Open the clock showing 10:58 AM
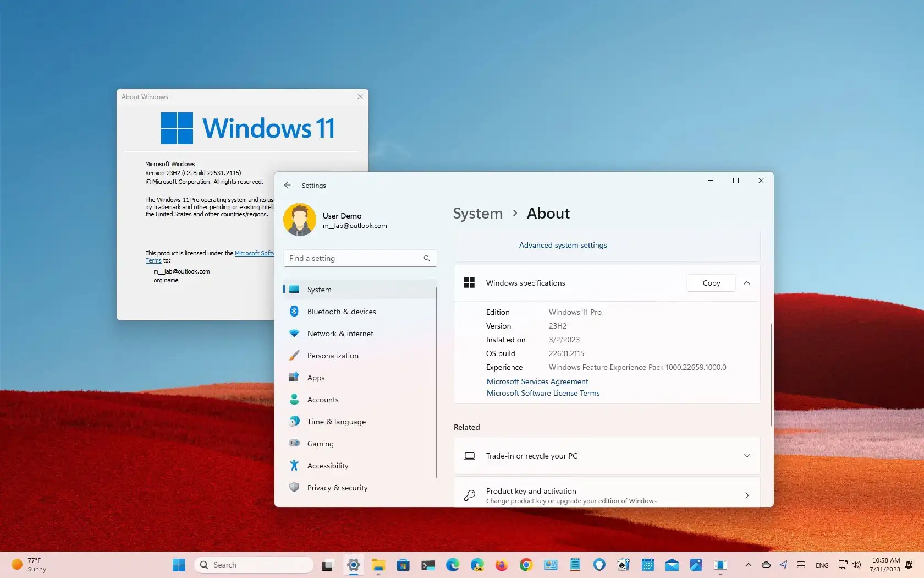Screen dimensions: 924x578 tap(885, 565)
